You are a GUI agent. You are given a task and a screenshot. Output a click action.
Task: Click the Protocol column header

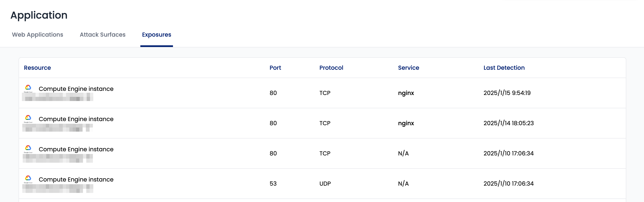pyautogui.click(x=331, y=68)
